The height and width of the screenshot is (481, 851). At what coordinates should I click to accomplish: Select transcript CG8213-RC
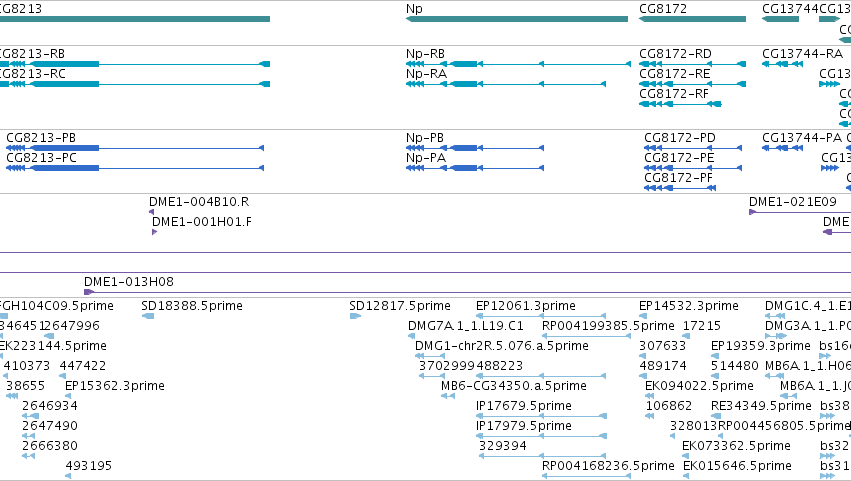point(135,84)
